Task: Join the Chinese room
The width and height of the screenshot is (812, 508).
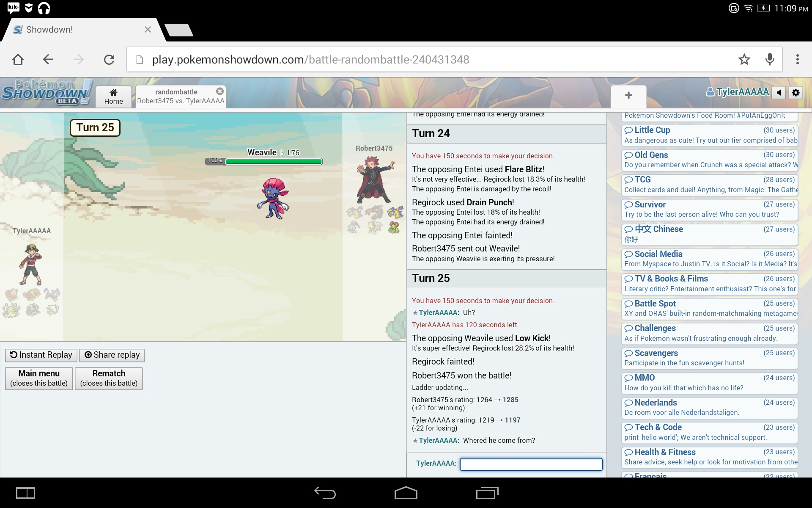Action: [x=710, y=234]
